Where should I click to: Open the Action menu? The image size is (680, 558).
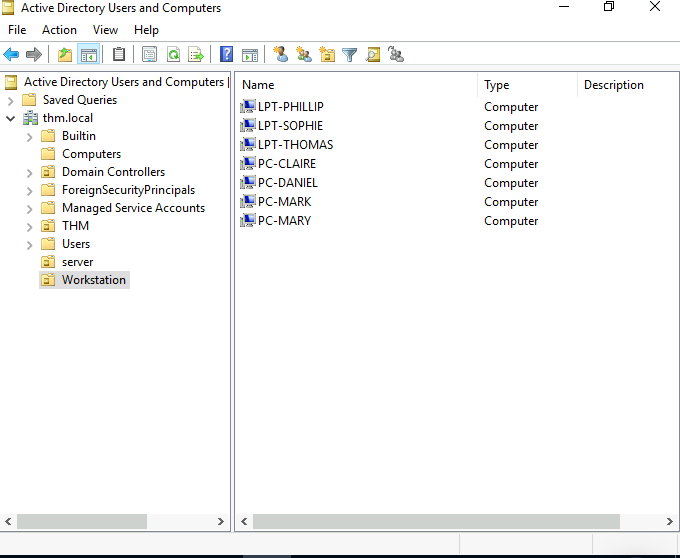59,30
